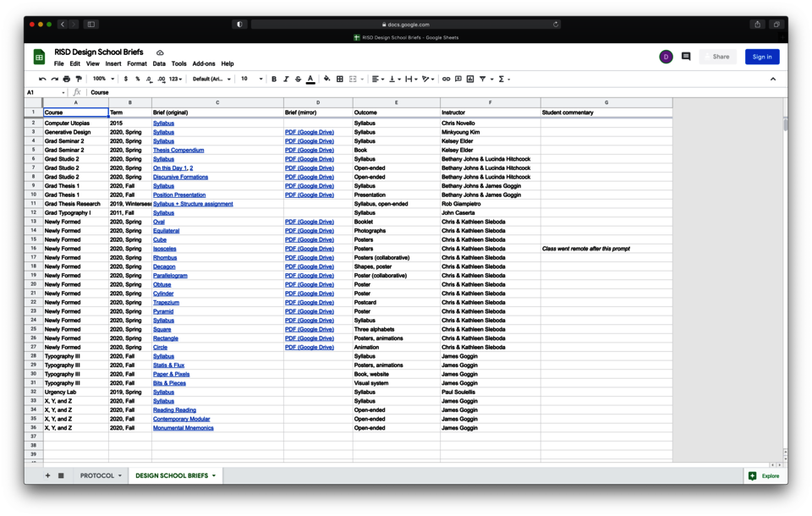Open PDF (Google Drive) link for Generative Design
The height and width of the screenshot is (516, 812).
(310, 132)
